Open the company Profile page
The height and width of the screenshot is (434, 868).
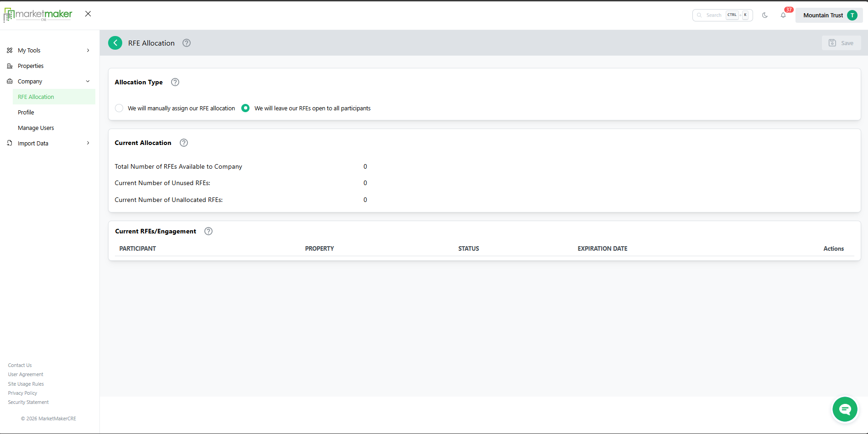26,112
